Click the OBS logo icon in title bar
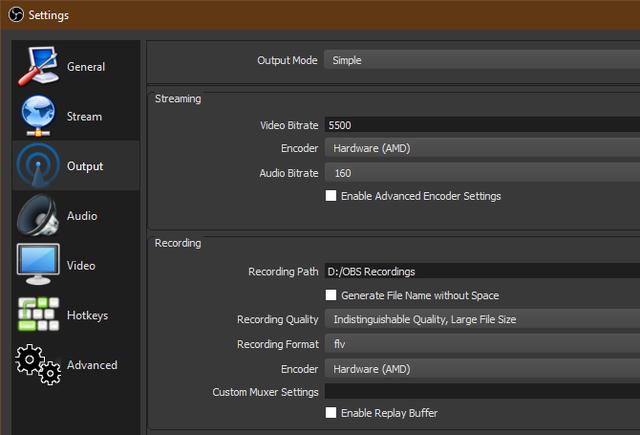Image resolution: width=640 pixels, height=435 pixels. [16, 15]
